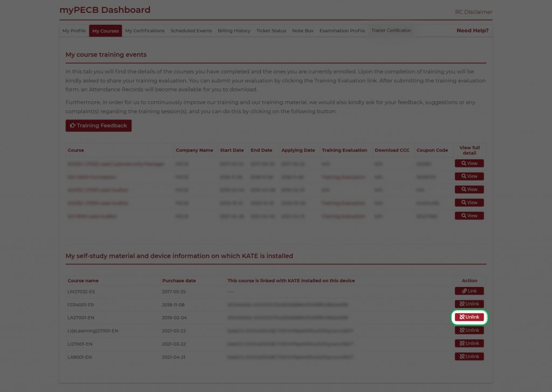Click the purchase date 2021-04-21

coord(173,357)
